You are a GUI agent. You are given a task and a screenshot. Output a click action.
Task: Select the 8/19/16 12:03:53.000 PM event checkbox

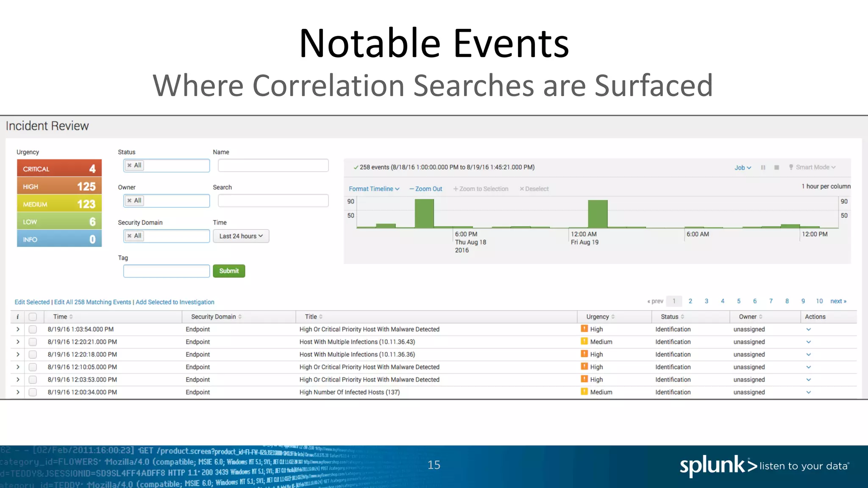[33, 380]
